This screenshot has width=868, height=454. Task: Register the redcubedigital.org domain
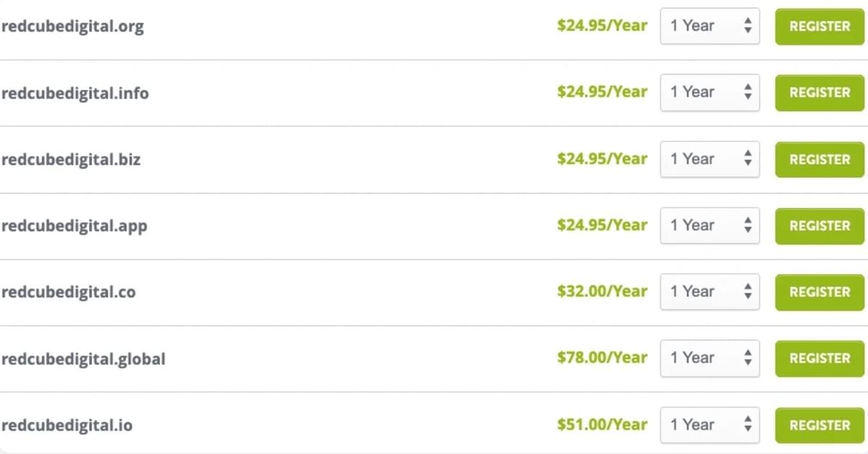(820, 26)
